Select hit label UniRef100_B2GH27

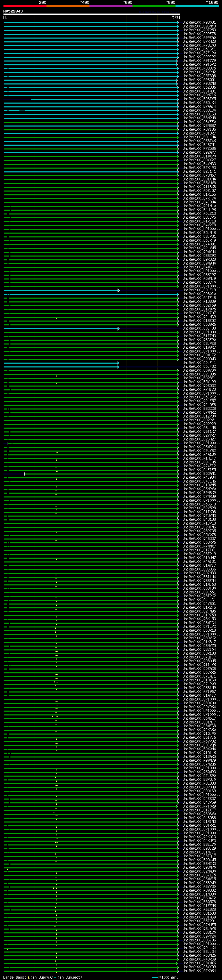coord(199,439)
